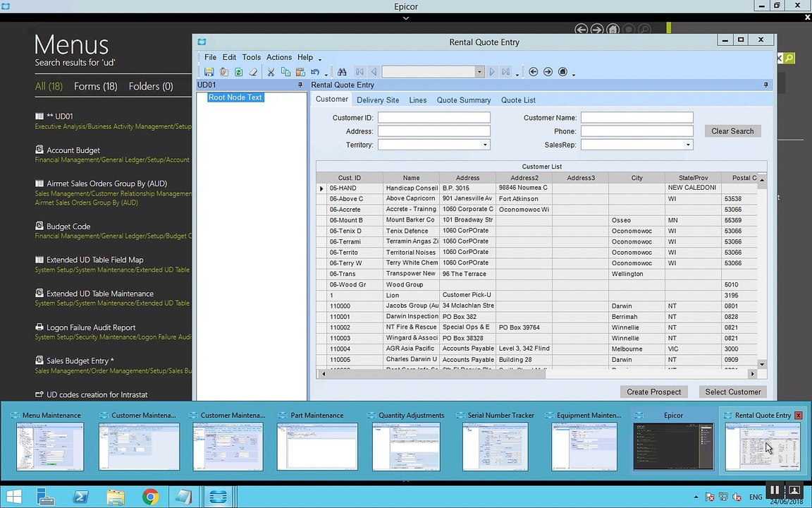Open PowerShell from the taskbar

[80, 497]
